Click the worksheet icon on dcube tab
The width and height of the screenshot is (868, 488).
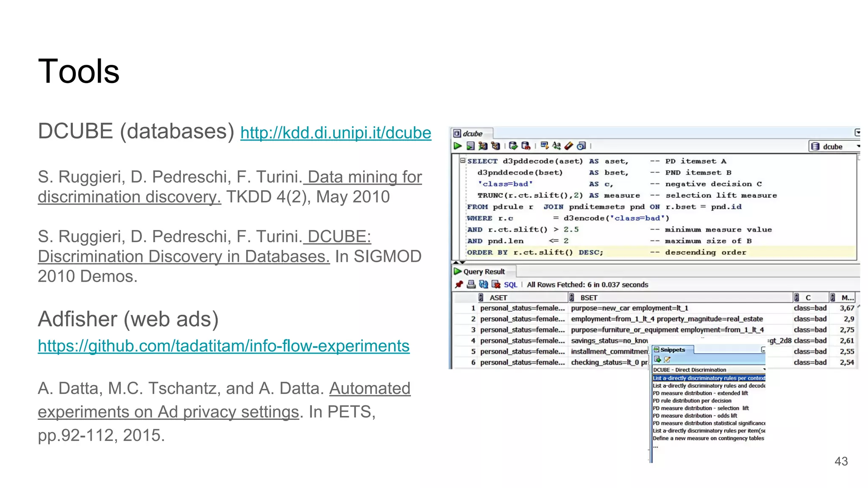pyautogui.click(x=457, y=134)
